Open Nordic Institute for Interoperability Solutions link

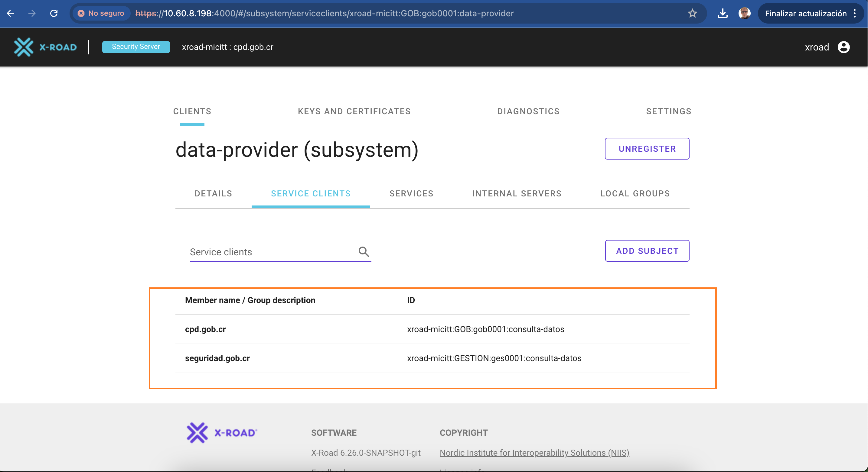tap(534, 453)
